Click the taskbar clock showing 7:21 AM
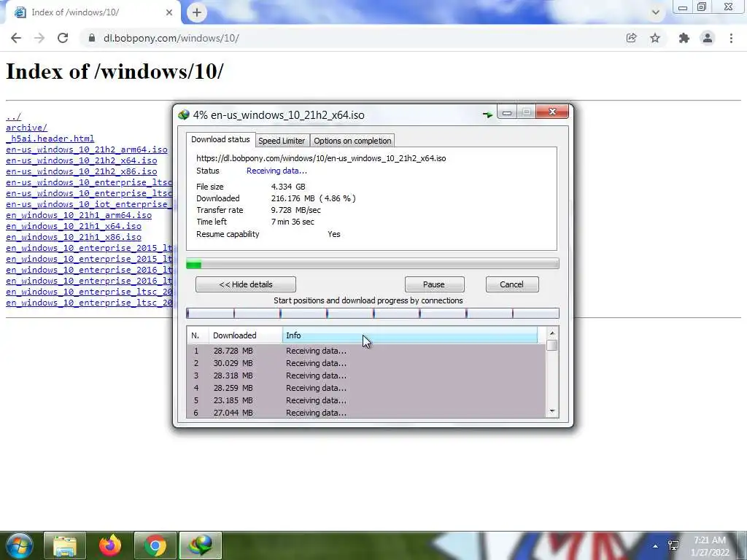The height and width of the screenshot is (560, 747). tap(709, 546)
